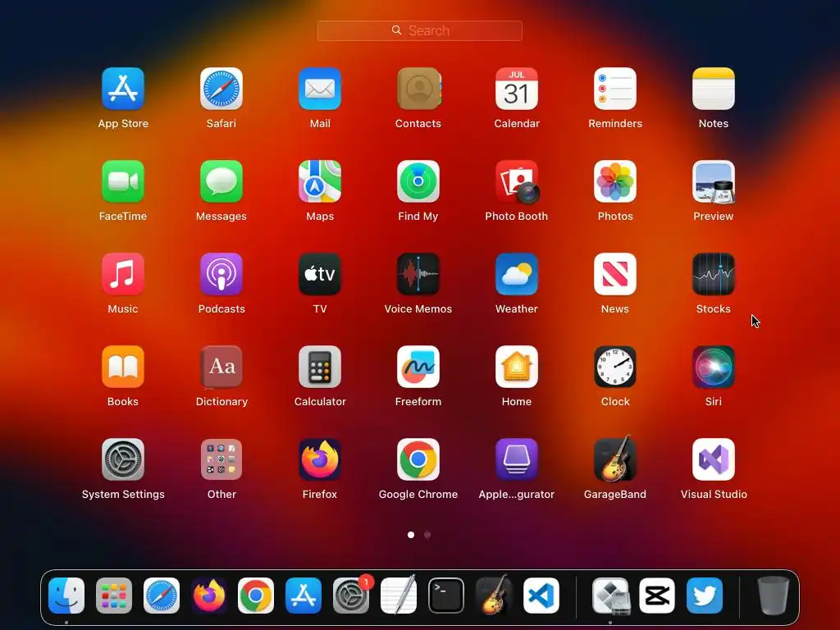This screenshot has height=630, width=840.
Task: Click the Launchpad icon in the Dock
Action: click(113, 596)
